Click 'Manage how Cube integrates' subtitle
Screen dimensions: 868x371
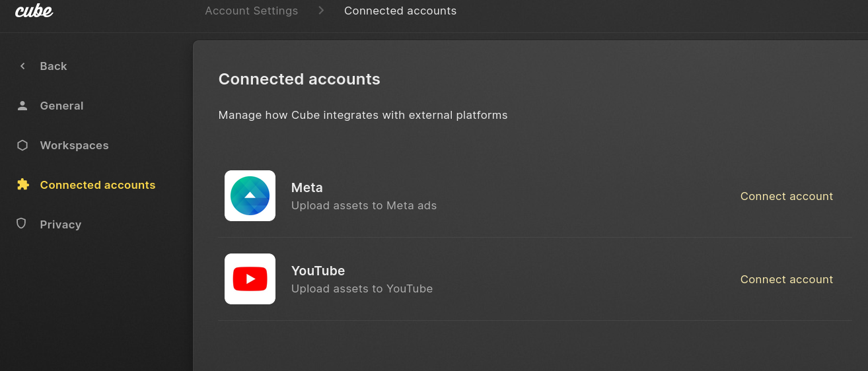(x=363, y=115)
